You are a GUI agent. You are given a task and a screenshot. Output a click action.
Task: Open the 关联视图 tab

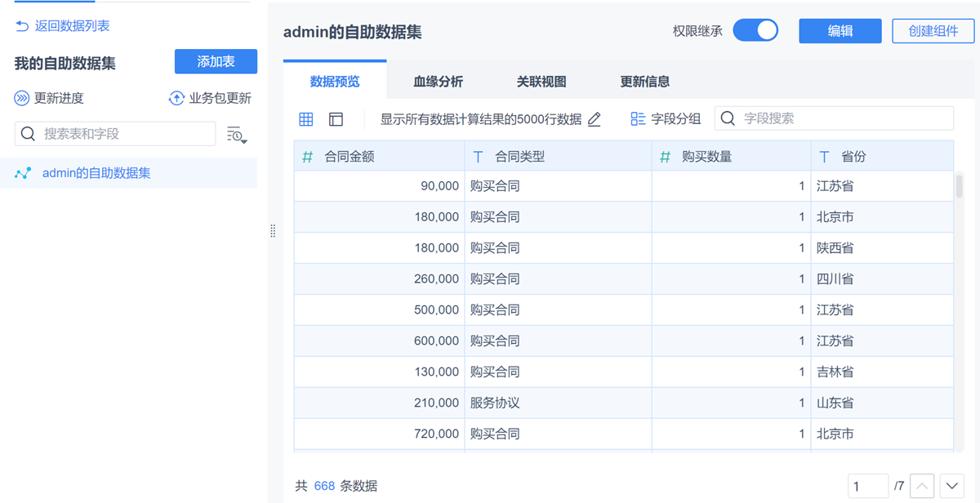click(x=541, y=82)
